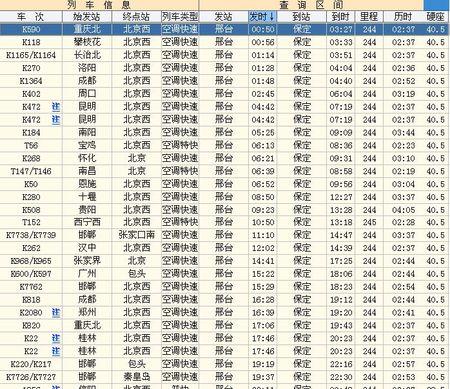
Task: Click duration 04:05 in K508 row
Action: tap(404, 210)
